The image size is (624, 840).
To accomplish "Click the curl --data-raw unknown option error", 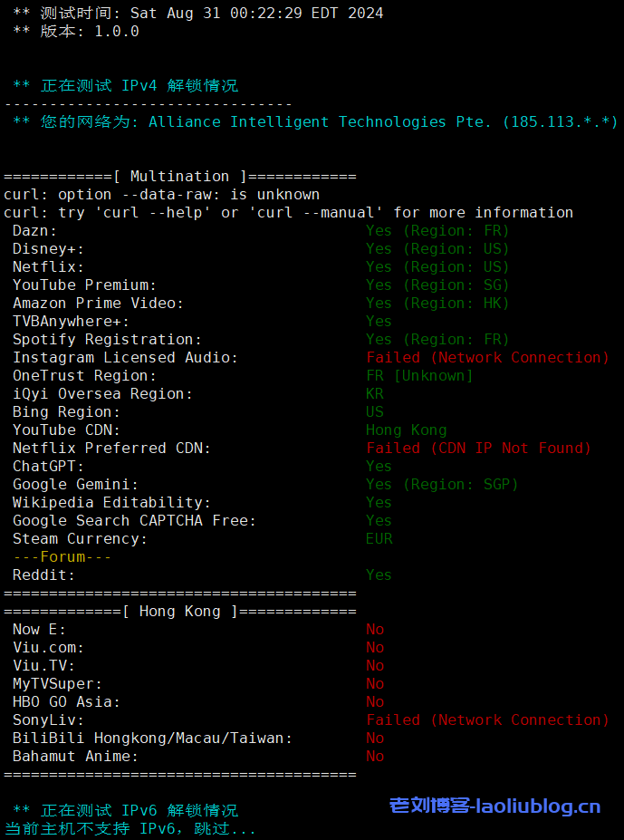I will (161, 194).
